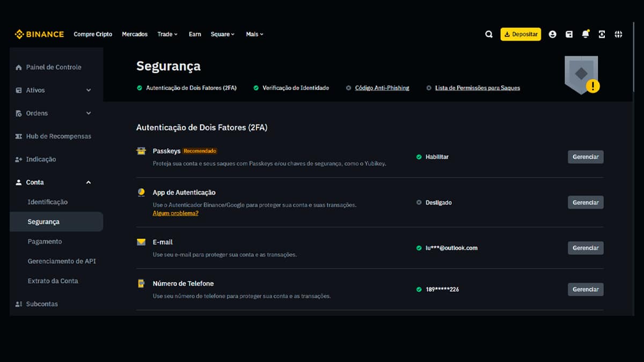644x362 pixels.
Task: Click the Conta person icon
Action: 19,183
